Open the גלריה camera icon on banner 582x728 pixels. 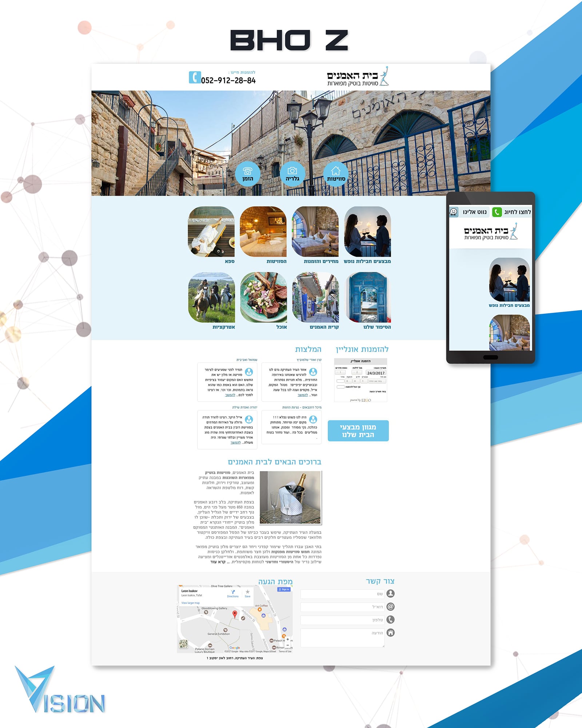[x=292, y=174]
